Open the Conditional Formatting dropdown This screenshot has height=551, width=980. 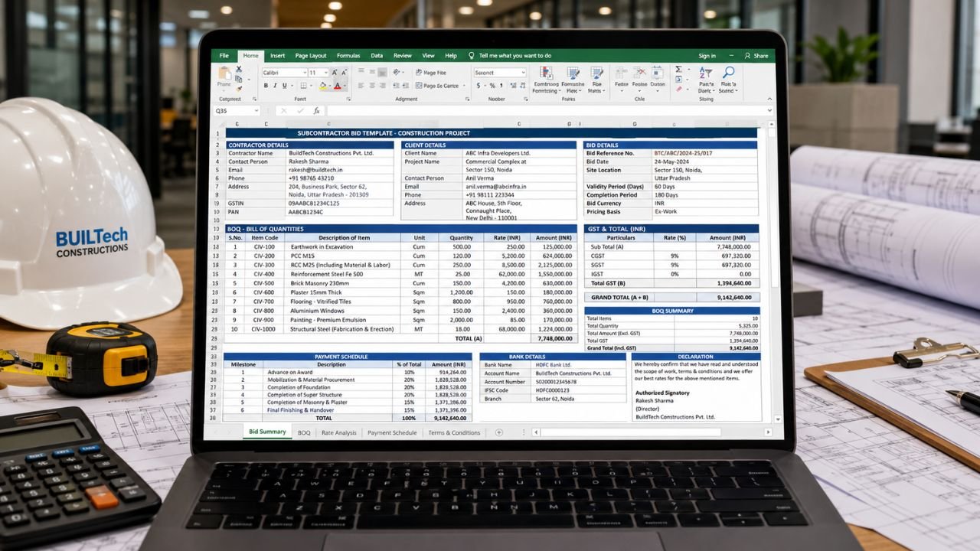[546, 80]
